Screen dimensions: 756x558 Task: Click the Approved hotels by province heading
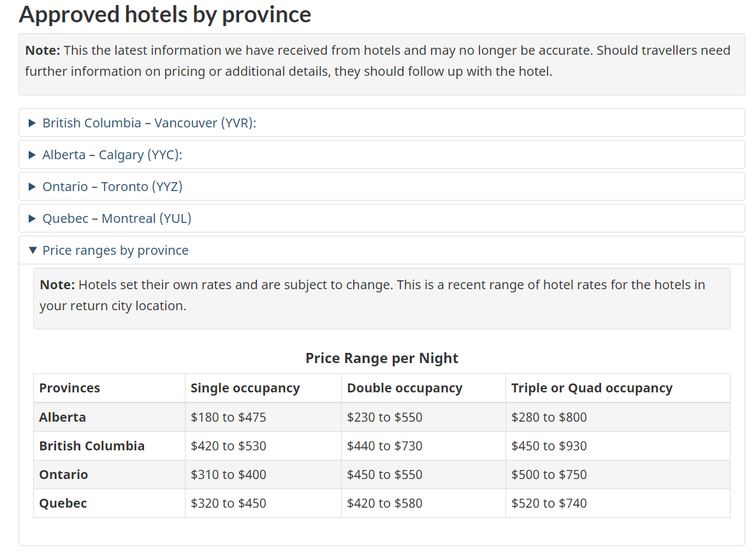pyautogui.click(x=165, y=14)
